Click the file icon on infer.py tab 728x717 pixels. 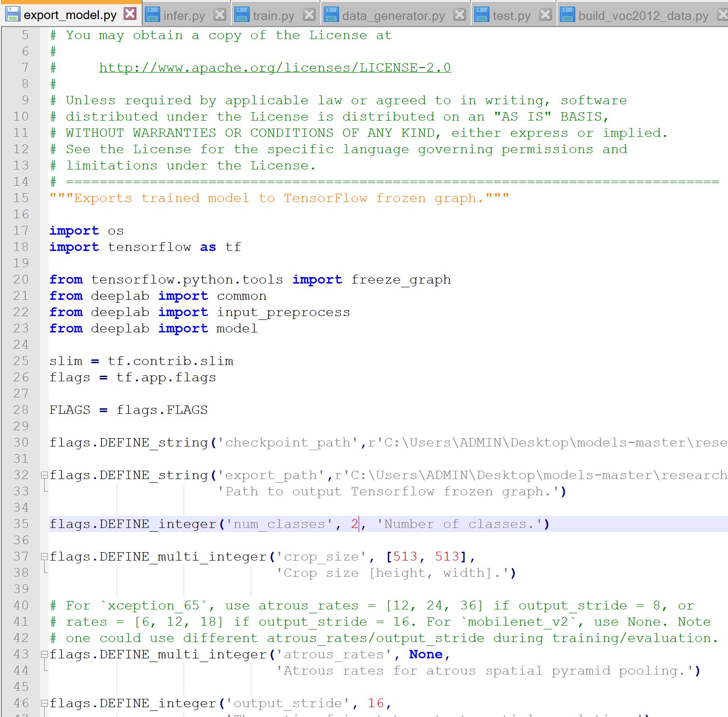pos(152,14)
